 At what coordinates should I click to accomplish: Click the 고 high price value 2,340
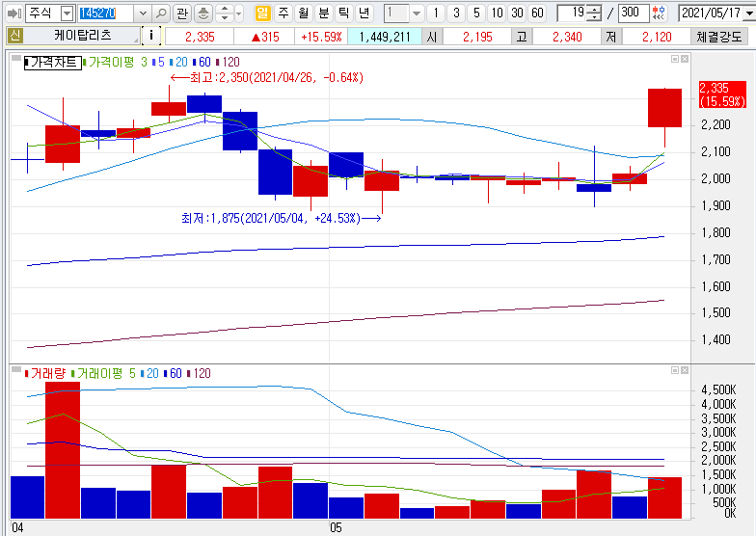567,37
